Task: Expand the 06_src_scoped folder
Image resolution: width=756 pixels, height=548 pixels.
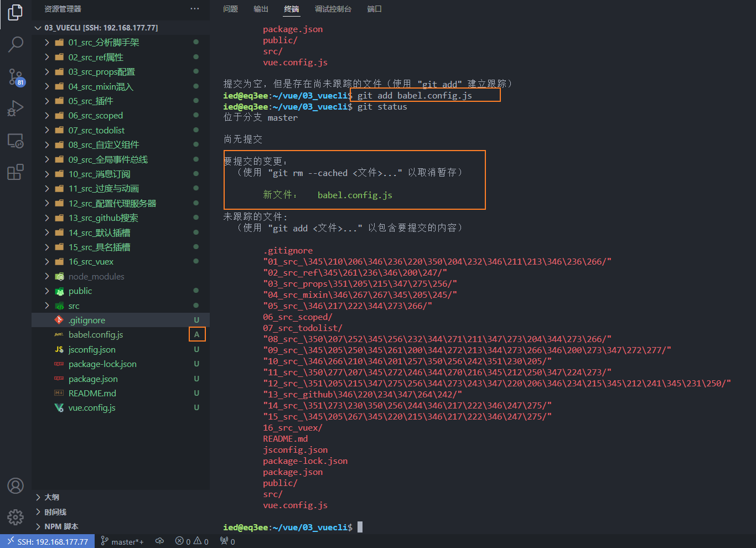Action: point(121,115)
